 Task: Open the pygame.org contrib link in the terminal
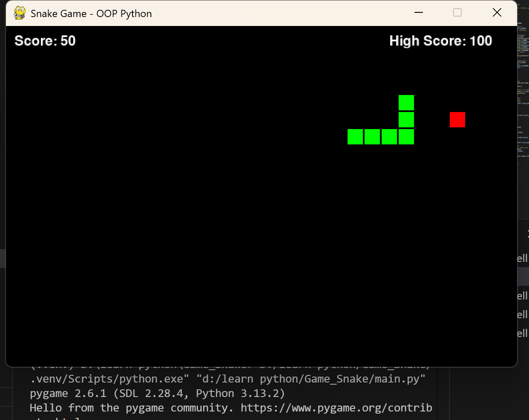336,408
